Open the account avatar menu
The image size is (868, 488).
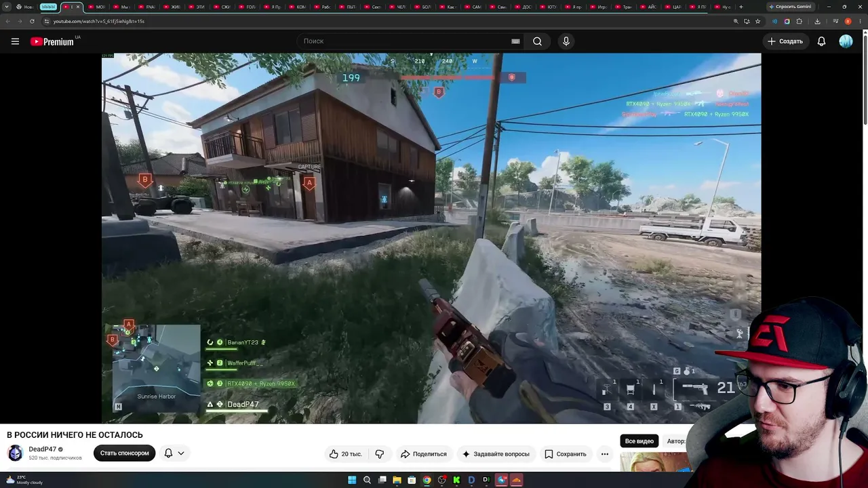point(846,41)
